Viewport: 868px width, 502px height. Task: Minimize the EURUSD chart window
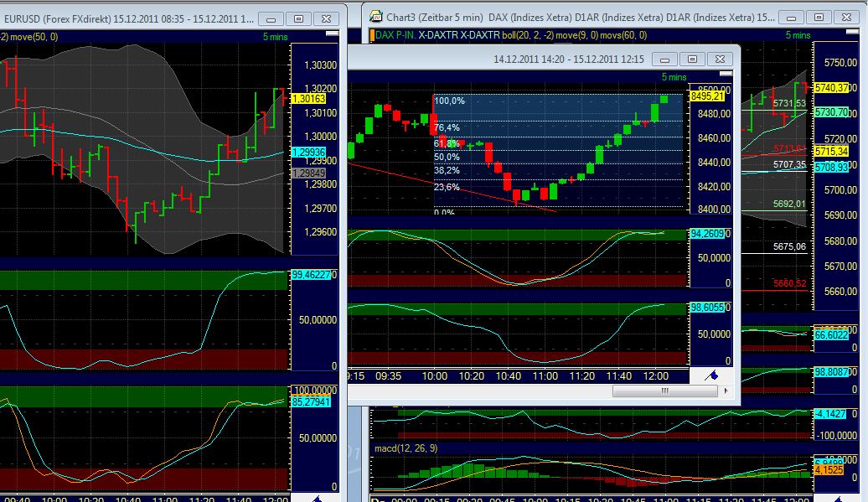point(271,18)
